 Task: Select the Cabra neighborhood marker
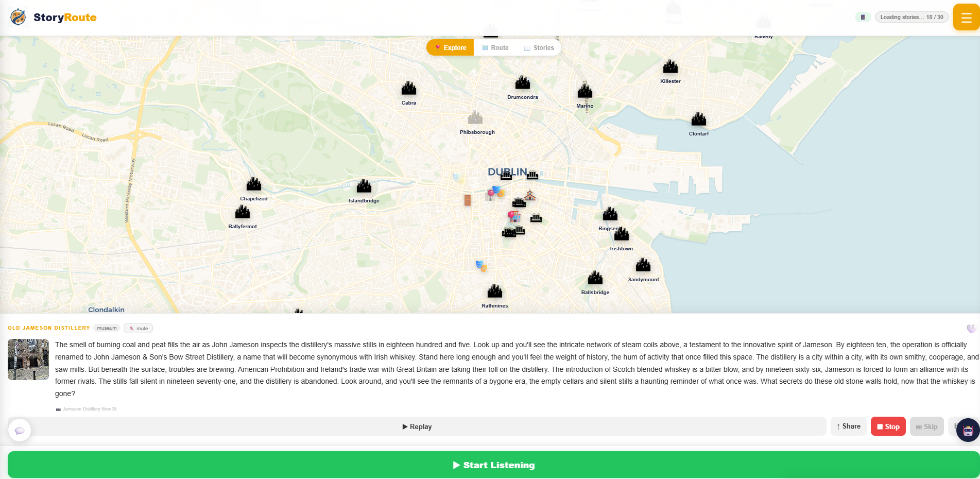pyautogui.click(x=409, y=89)
